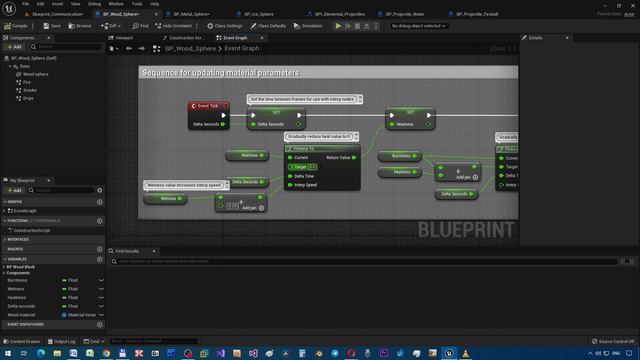
Task: Add a new function with Functions plus icon
Action: pyautogui.click(x=100, y=221)
